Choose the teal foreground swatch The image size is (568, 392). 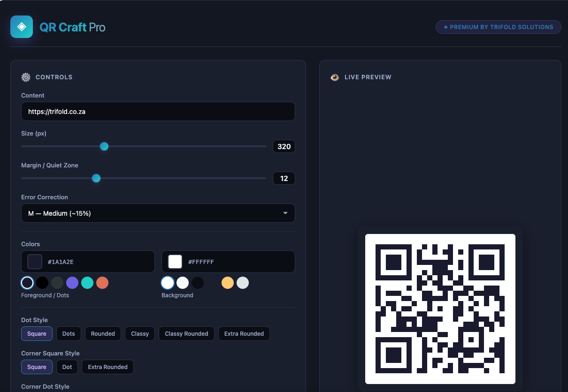point(87,283)
